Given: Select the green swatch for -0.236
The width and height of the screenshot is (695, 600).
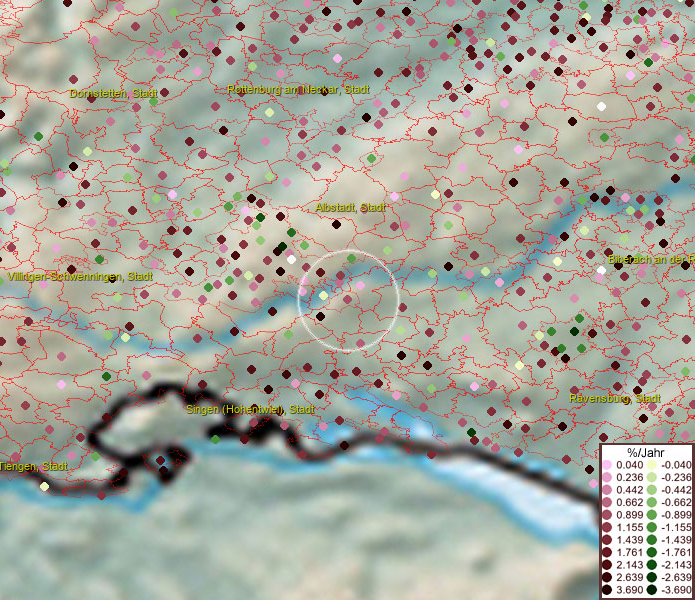Looking at the screenshot, I should pos(652,477).
